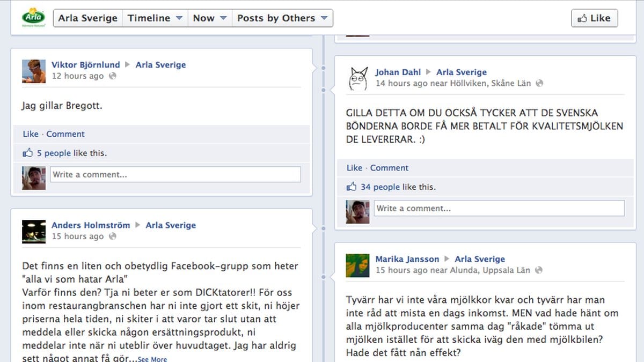Open the Arla Sverige page button
This screenshot has width=644, height=362.
tap(88, 18)
